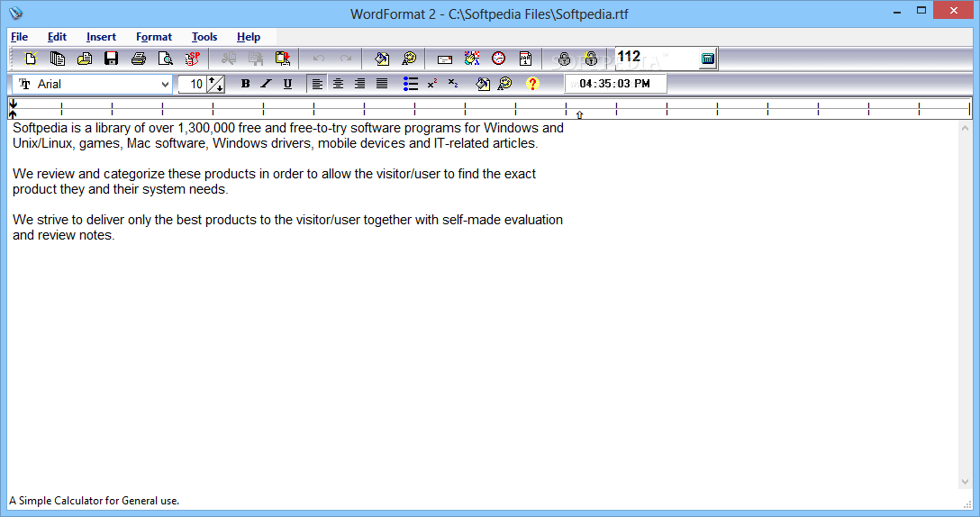Click the greyed-out Cut scissors icon
The width and height of the screenshot is (980, 517).
click(229, 59)
